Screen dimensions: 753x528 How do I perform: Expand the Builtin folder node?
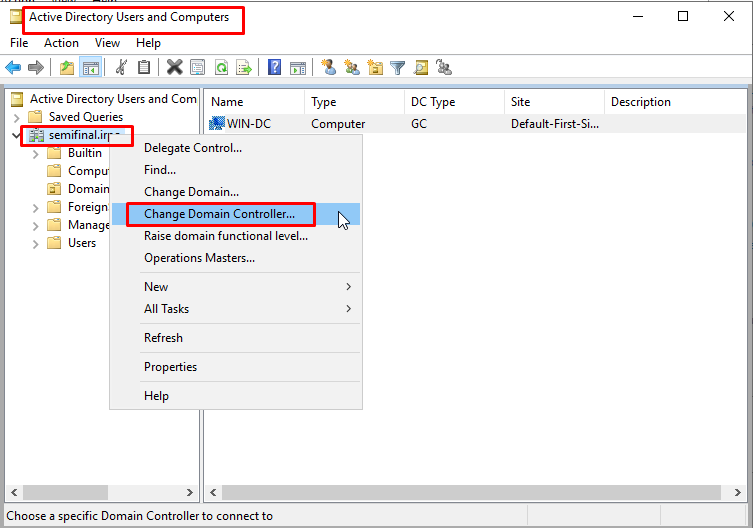coord(36,153)
